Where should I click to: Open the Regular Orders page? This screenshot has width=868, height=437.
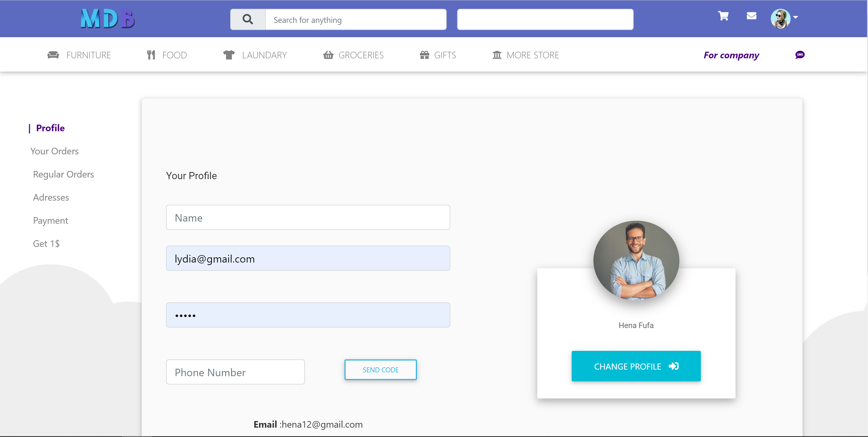coord(63,174)
